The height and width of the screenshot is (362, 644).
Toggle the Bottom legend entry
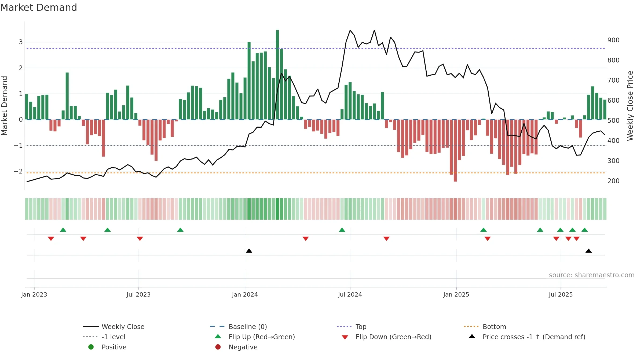pyautogui.click(x=485, y=327)
